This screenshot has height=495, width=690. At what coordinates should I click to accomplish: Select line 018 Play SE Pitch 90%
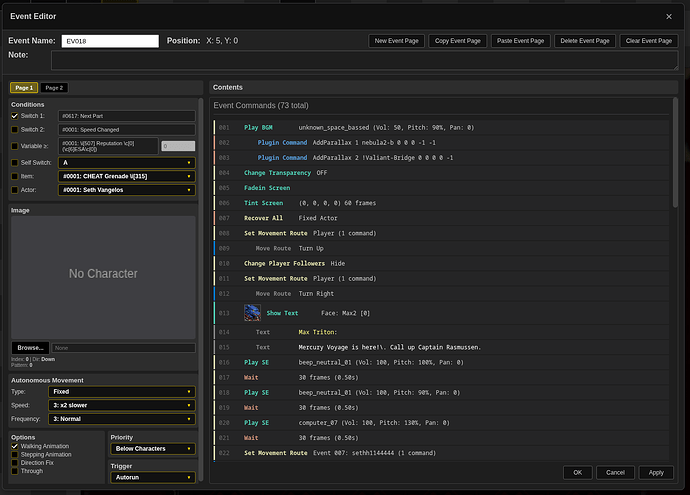click(441, 392)
